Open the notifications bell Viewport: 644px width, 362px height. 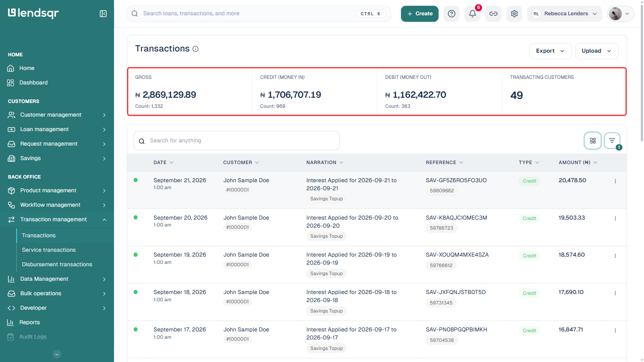[x=473, y=14]
